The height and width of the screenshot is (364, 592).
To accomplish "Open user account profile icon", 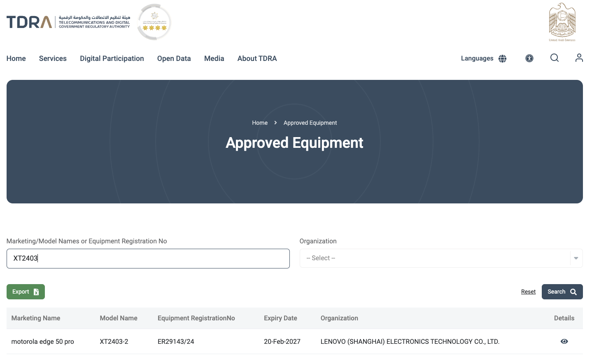I will (x=579, y=58).
